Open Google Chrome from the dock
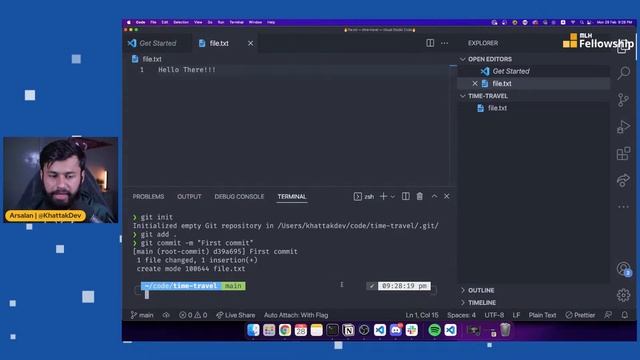The width and height of the screenshot is (640, 360). coord(285,330)
